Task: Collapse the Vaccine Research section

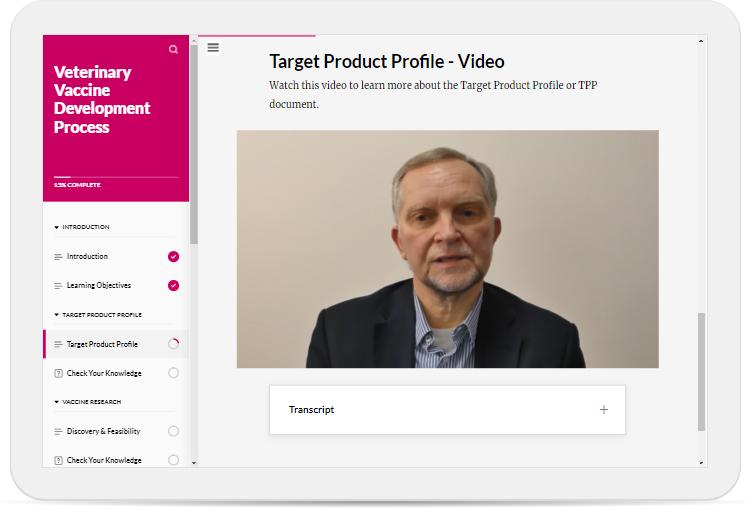Action: [88, 402]
